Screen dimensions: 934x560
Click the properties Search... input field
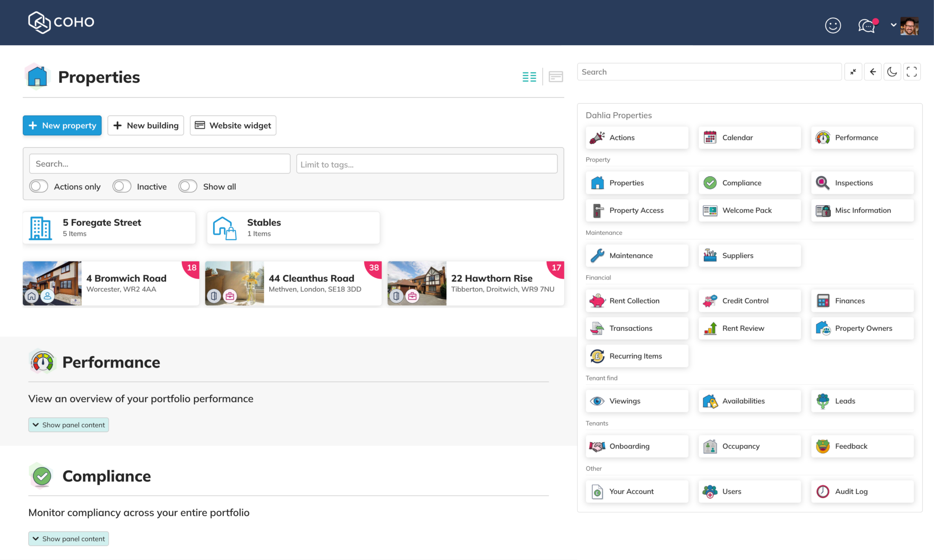(160, 164)
